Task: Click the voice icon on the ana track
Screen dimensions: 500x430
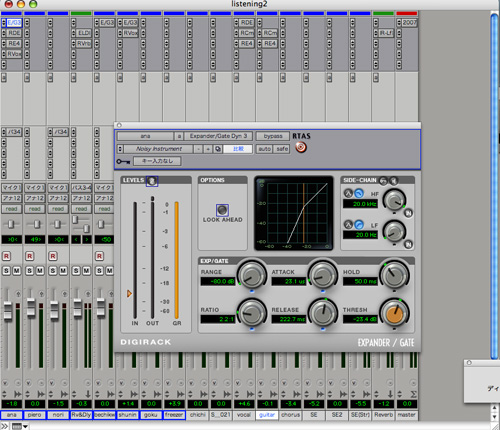Action: pos(6,383)
